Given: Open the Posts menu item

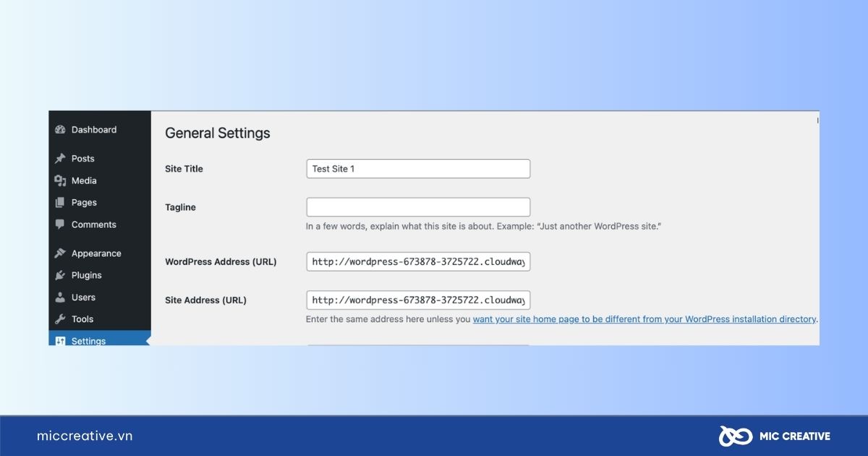Looking at the screenshot, I should pyautogui.click(x=100, y=159).
